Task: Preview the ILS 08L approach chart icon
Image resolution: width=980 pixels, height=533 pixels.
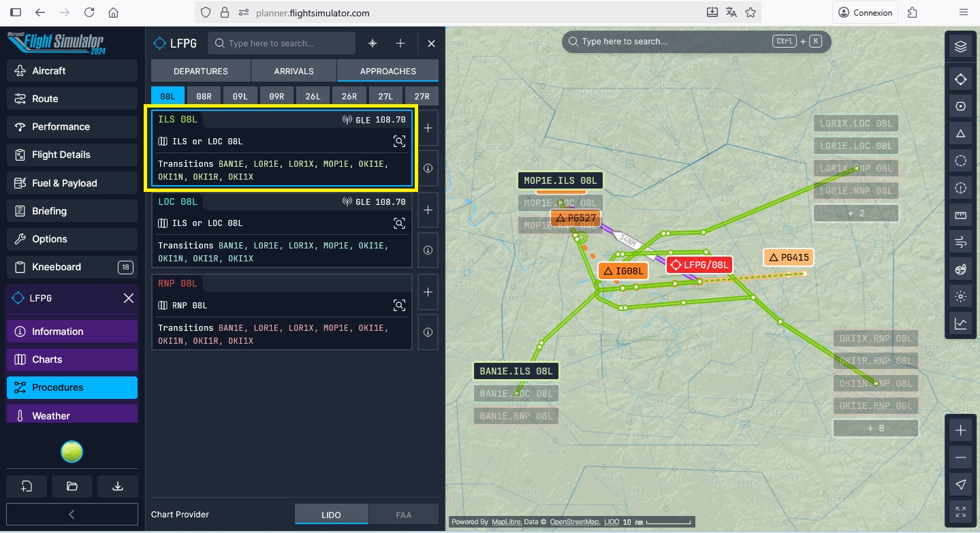Action: (399, 142)
